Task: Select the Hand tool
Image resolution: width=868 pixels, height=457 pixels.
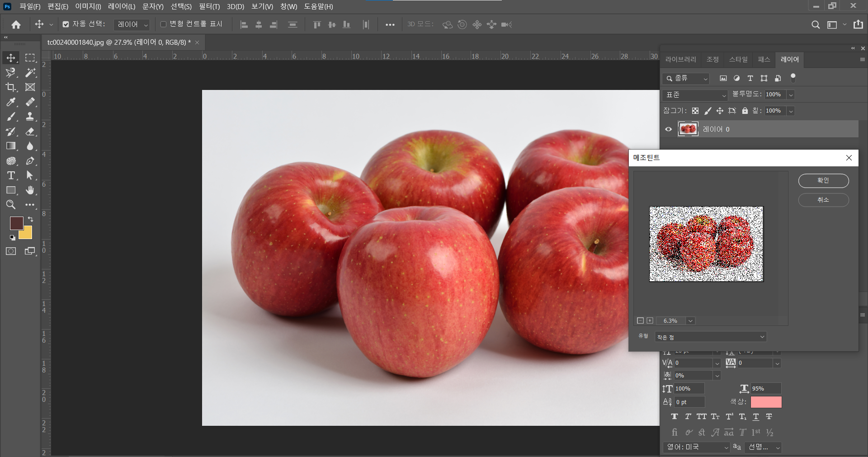Action: pos(30,190)
